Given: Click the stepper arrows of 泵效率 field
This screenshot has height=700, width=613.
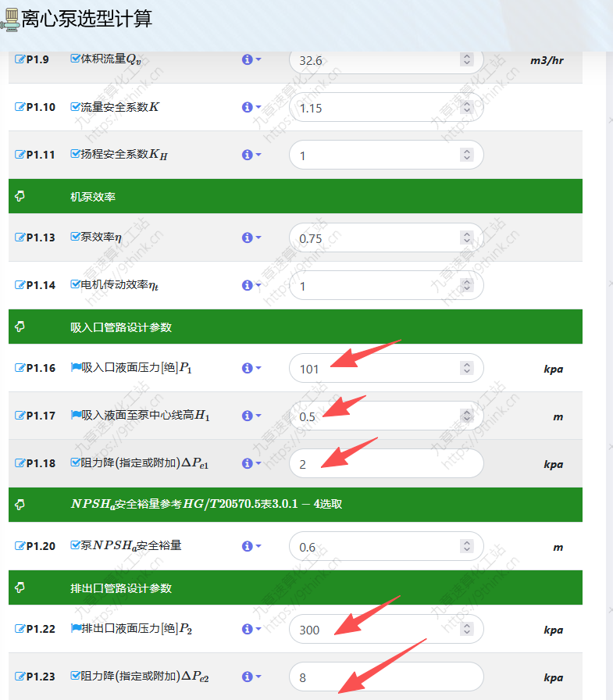Looking at the screenshot, I should coord(467,237).
